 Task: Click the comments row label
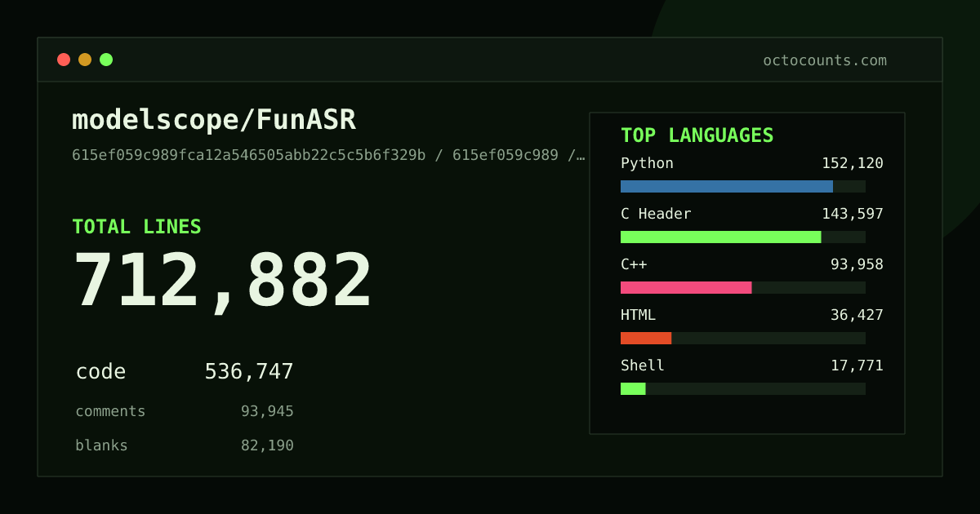point(110,411)
